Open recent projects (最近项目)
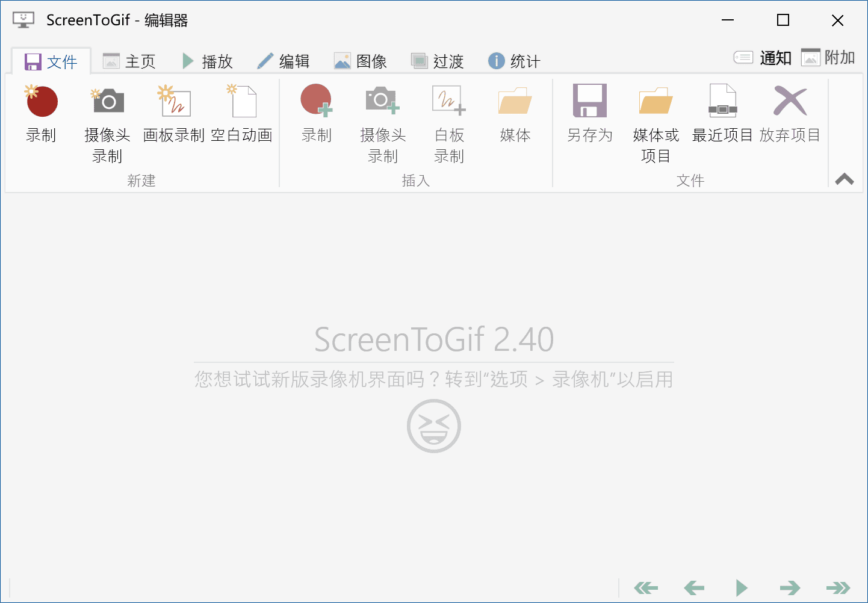This screenshot has width=868, height=603. pos(722,114)
